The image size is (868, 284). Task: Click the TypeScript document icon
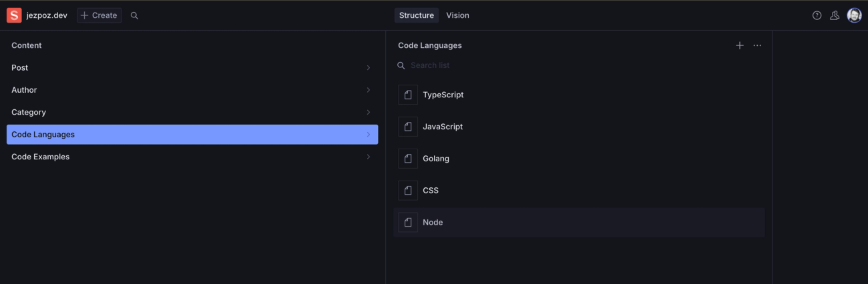(x=408, y=95)
